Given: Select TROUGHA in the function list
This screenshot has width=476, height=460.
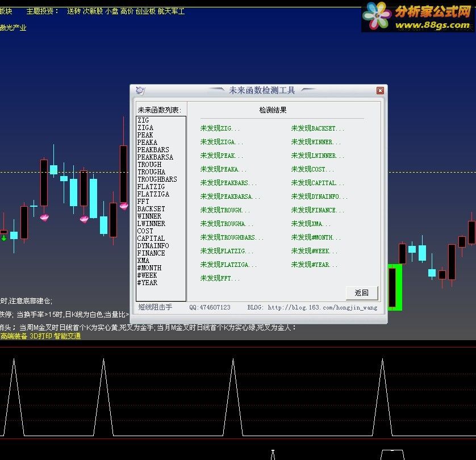Looking at the screenshot, I should coord(151,172).
